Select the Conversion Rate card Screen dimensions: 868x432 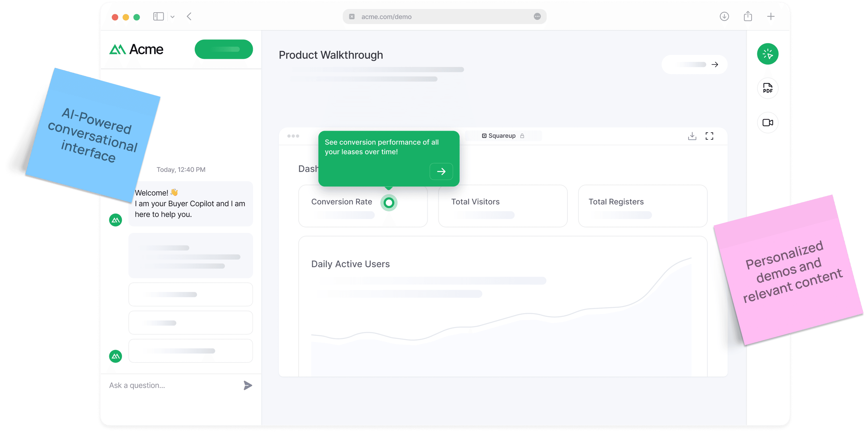tap(363, 206)
